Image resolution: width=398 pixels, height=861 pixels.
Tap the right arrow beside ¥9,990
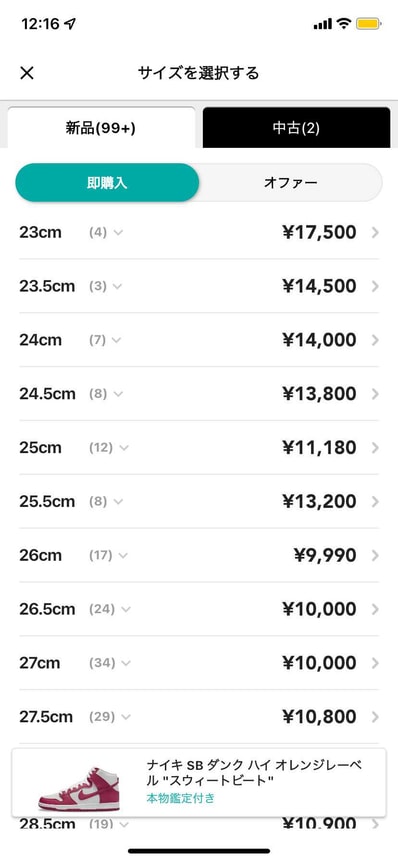375,556
